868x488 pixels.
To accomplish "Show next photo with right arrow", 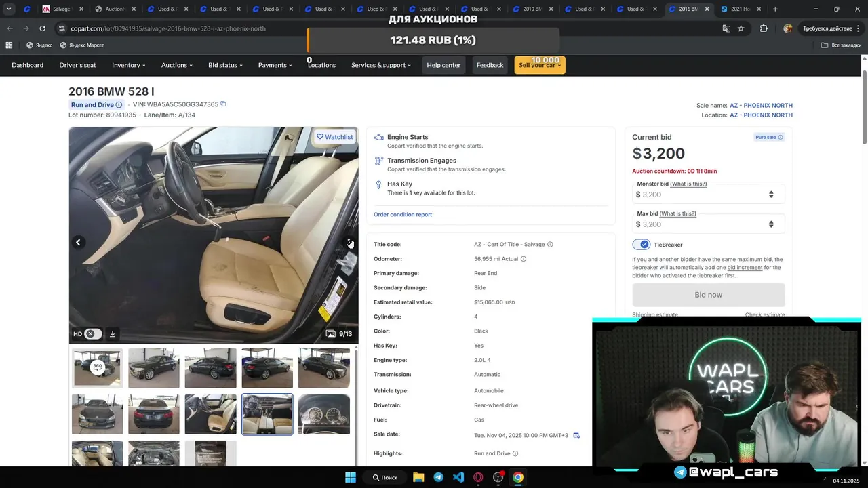I will click(349, 242).
